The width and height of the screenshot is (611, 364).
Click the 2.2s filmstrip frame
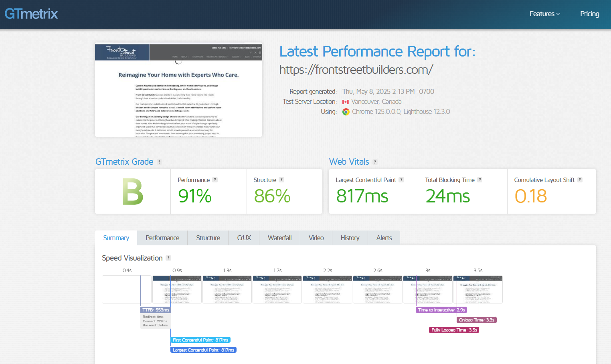(x=328, y=289)
